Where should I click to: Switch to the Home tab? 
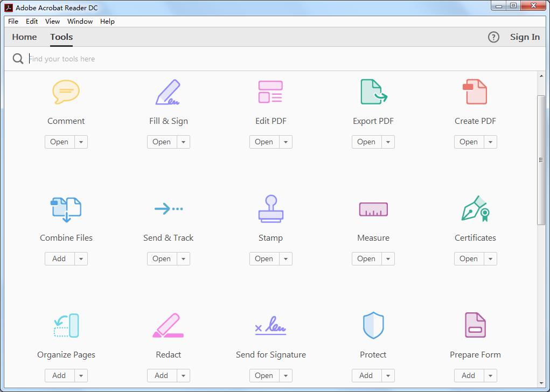(x=24, y=37)
